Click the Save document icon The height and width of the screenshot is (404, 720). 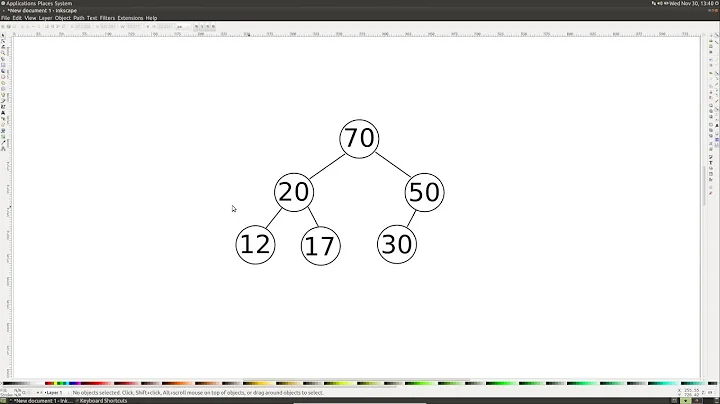pos(711,46)
